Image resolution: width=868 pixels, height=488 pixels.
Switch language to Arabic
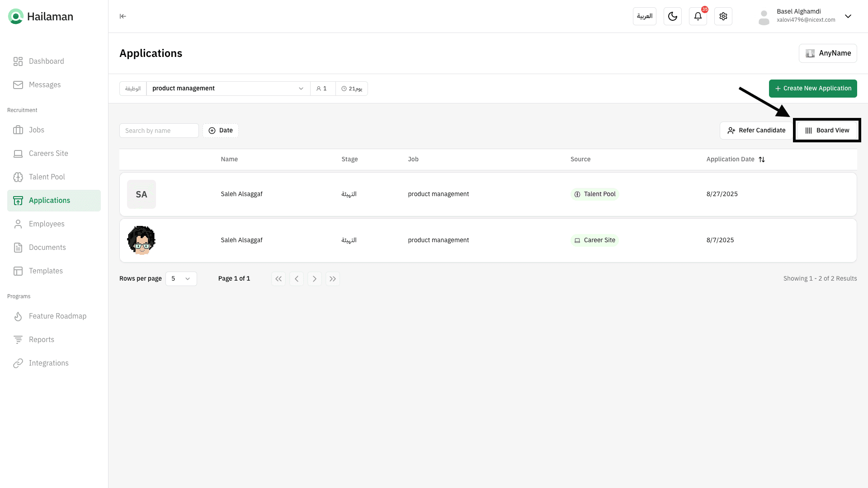(x=644, y=16)
